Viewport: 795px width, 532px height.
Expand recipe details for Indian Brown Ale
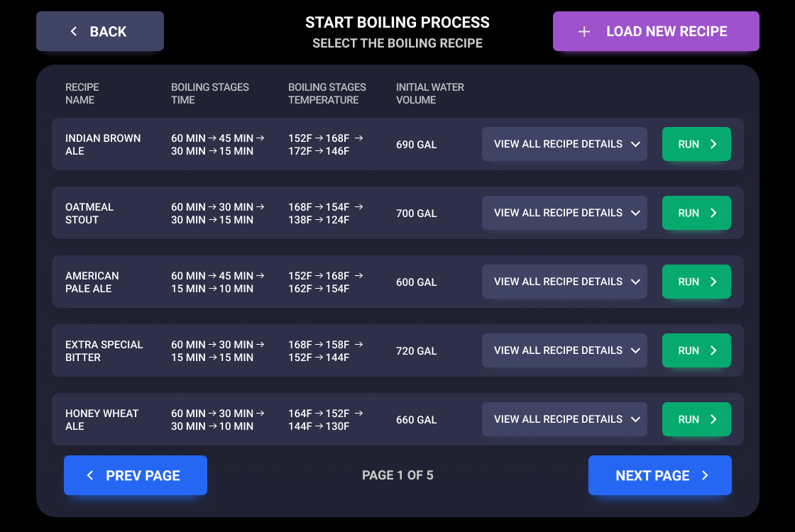coord(564,144)
